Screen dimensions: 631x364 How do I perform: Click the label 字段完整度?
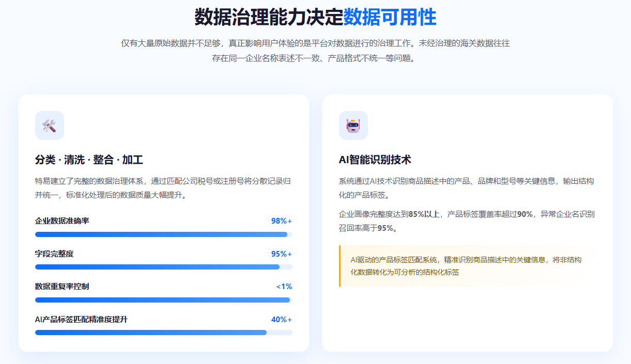tap(54, 254)
